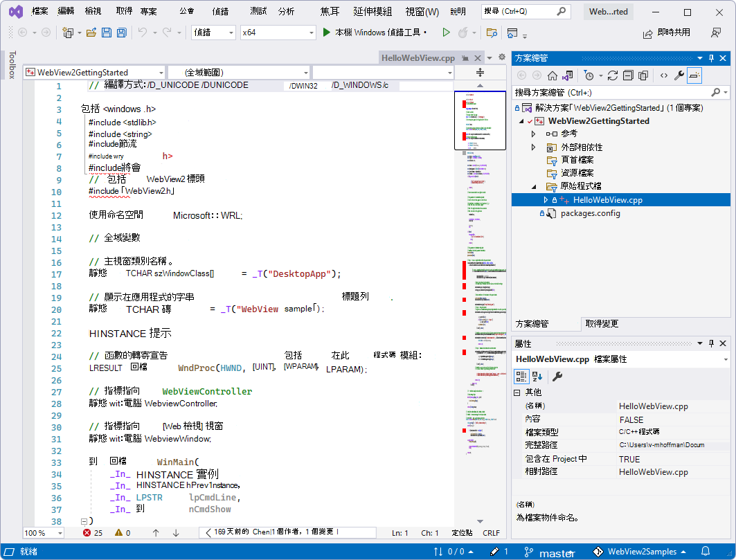The width and height of the screenshot is (736, 560).
Task: Unpin the 方案總管 panel with its pin icon
Action: coord(710,57)
